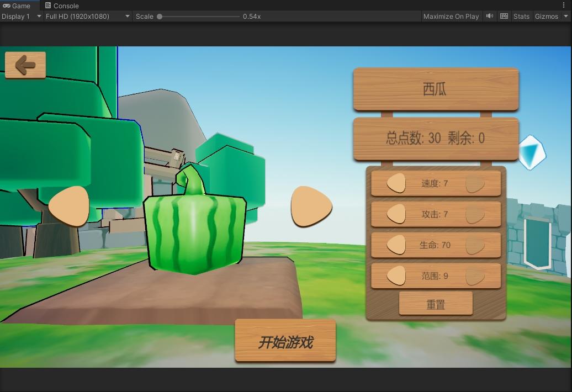Expand the Gizmos dropdown arrow
Image resolution: width=572 pixels, height=392 pixels.
pyautogui.click(x=566, y=16)
